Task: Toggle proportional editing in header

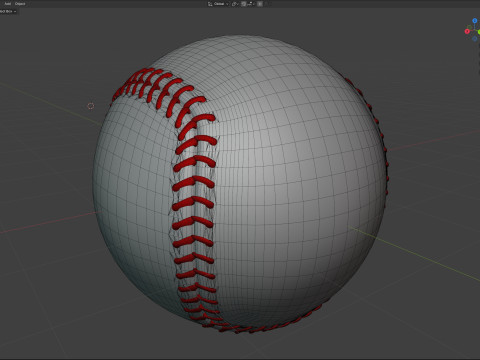Action: [x=260, y=4]
